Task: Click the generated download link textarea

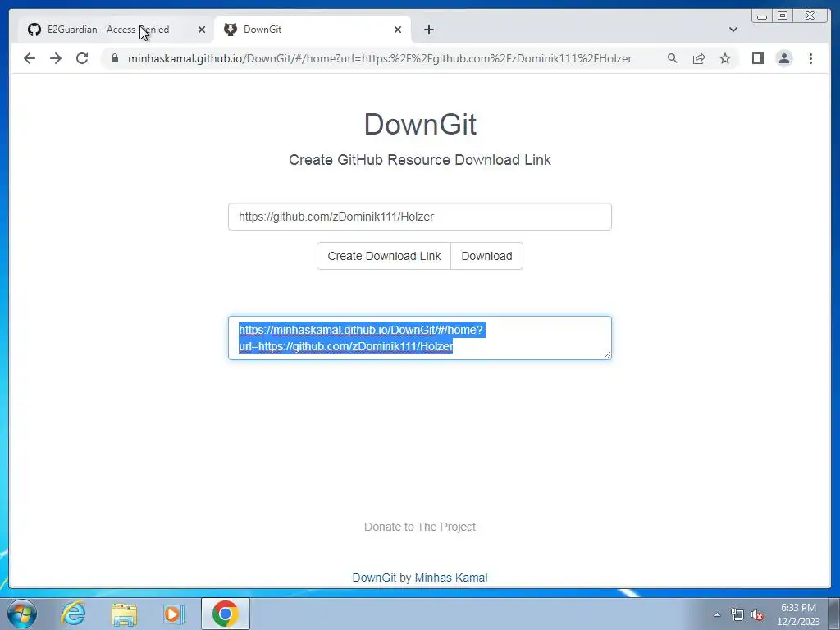Action: tap(419, 338)
